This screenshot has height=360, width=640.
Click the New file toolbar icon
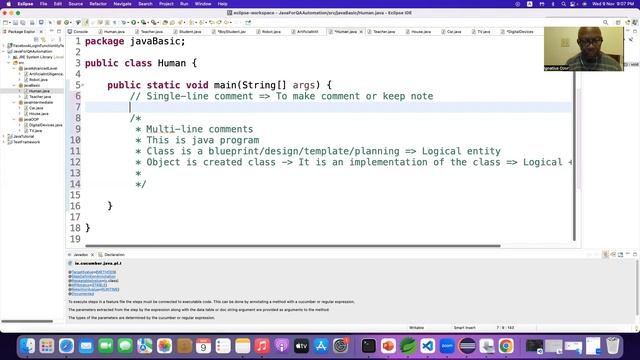(5, 22)
